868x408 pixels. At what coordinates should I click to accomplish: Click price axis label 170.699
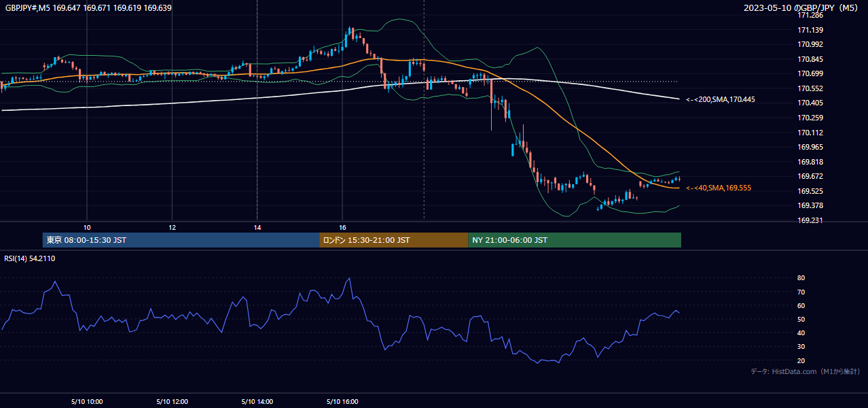pos(810,73)
